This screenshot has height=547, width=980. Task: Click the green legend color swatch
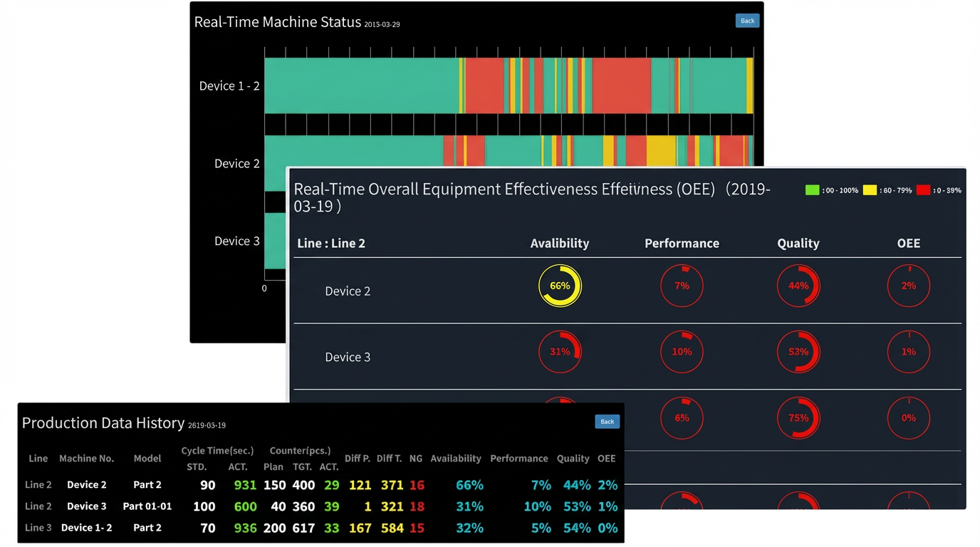(812, 190)
